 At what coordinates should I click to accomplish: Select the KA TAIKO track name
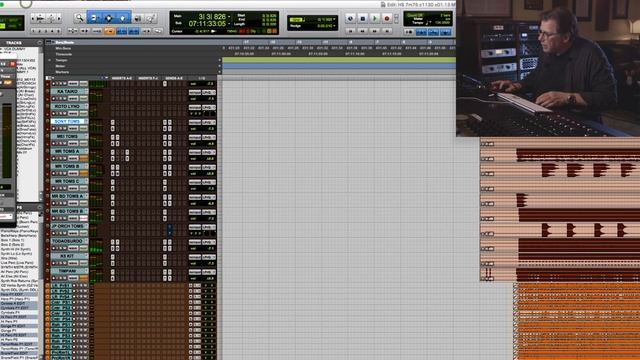coord(68,91)
